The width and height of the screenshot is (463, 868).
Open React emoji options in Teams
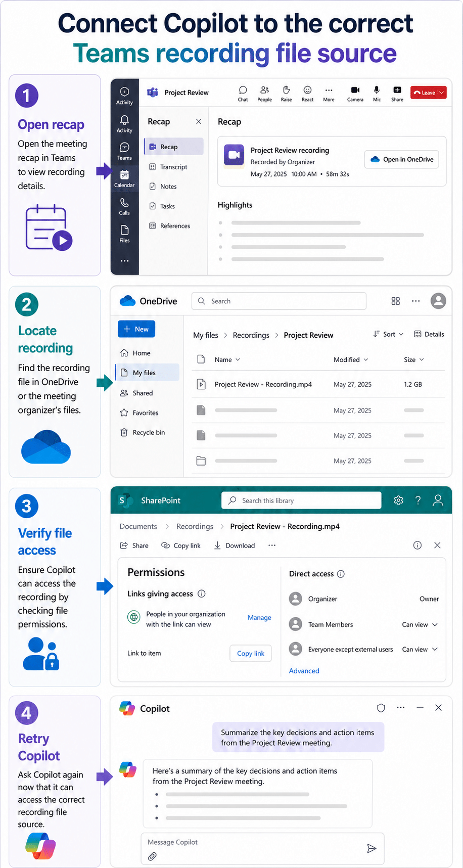tap(307, 94)
